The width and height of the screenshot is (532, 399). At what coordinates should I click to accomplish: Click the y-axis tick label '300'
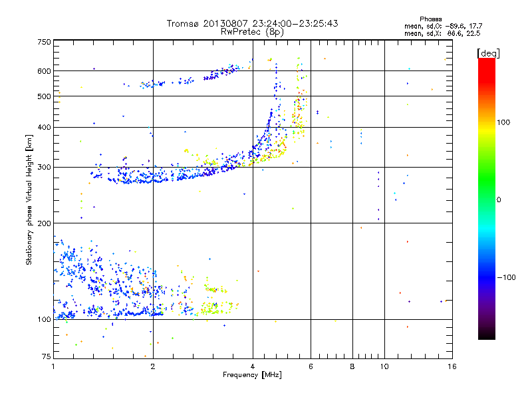pos(44,168)
